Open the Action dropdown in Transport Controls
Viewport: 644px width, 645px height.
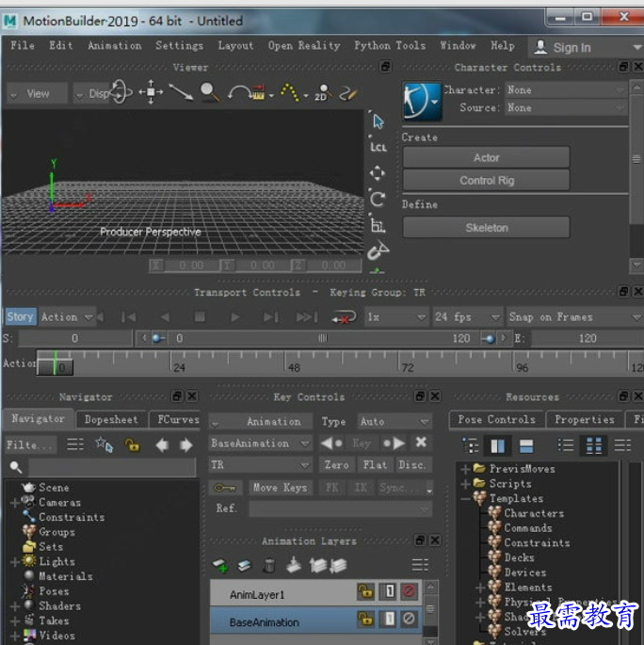(x=67, y=317)
